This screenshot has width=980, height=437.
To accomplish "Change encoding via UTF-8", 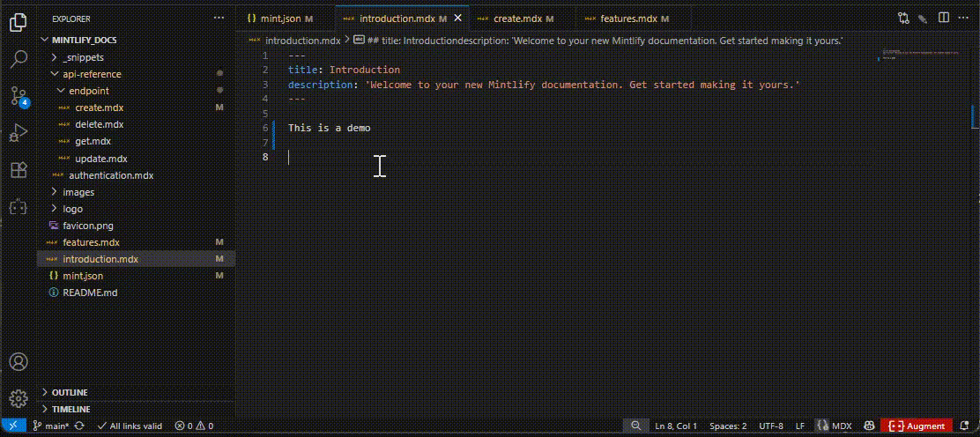I will coord(770,426).
